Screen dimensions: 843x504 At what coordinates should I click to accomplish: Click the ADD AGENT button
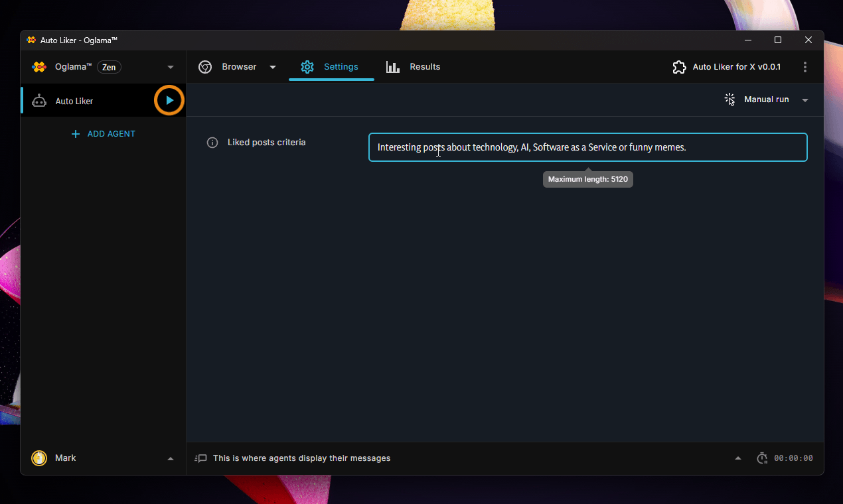pos(103,134)
